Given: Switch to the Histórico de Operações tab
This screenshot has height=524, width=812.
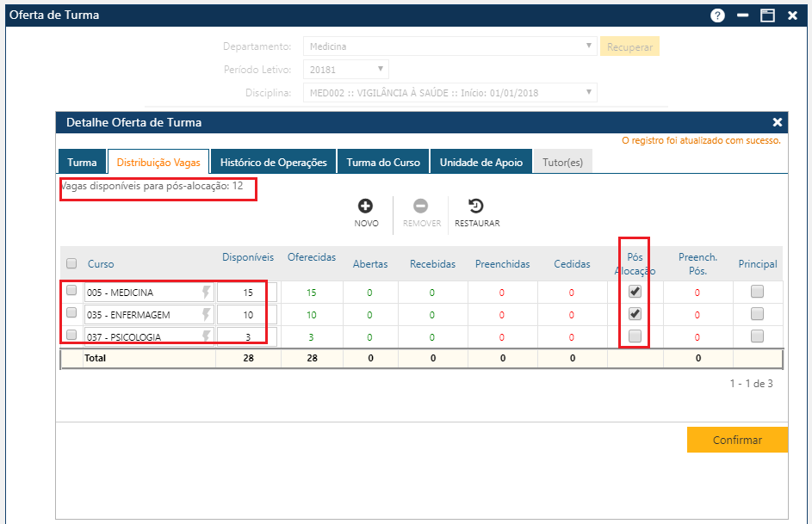Looking at the screenshot, I should [273, 163].
